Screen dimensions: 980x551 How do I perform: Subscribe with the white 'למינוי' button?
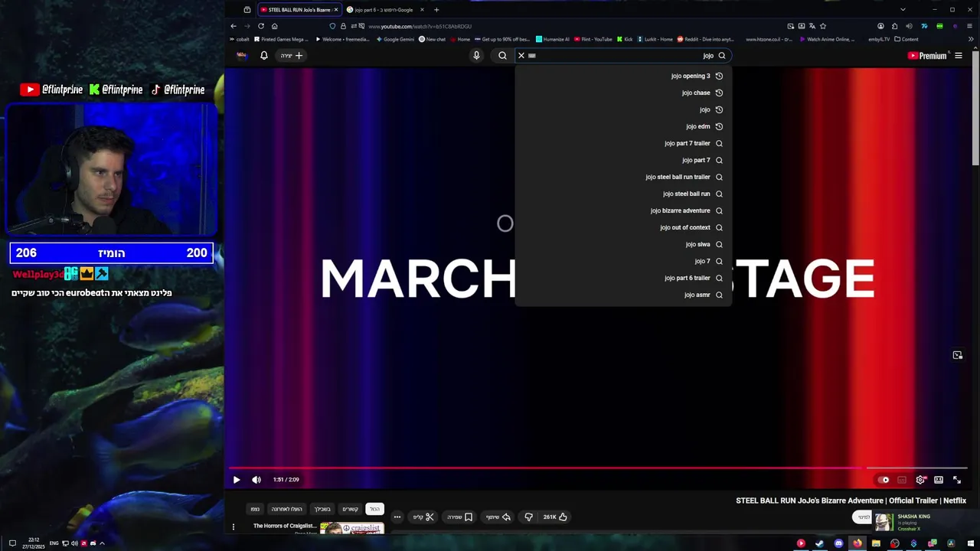(863, 517)
